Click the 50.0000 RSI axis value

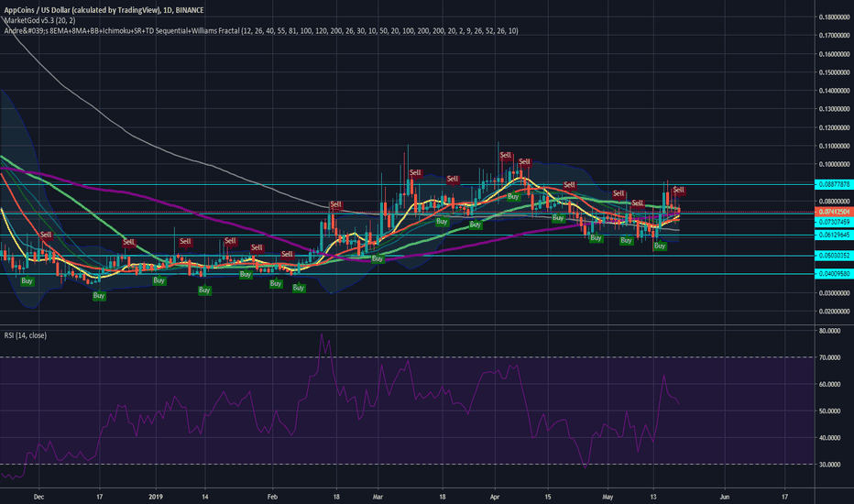pos(829,411)
